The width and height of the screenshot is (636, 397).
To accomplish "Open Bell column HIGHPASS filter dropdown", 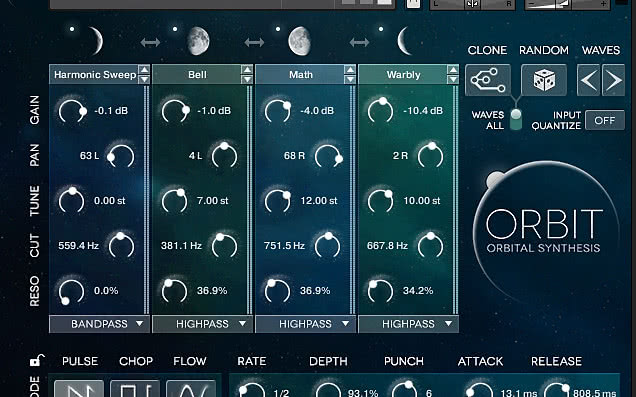I will coord(203,324).
